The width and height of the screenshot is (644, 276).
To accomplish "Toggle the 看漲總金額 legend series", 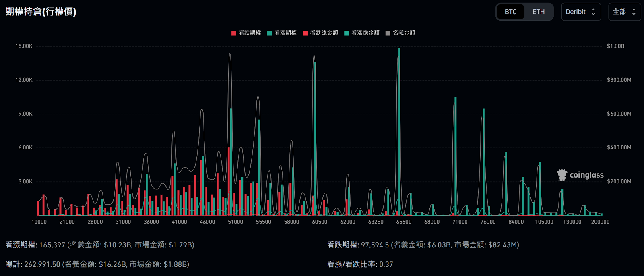I will pos(362,33).
